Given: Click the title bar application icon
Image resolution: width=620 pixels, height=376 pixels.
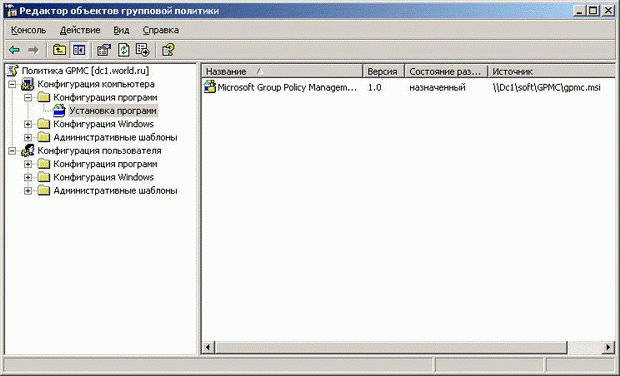Looking at the screenshot, I should pos(11,11).
